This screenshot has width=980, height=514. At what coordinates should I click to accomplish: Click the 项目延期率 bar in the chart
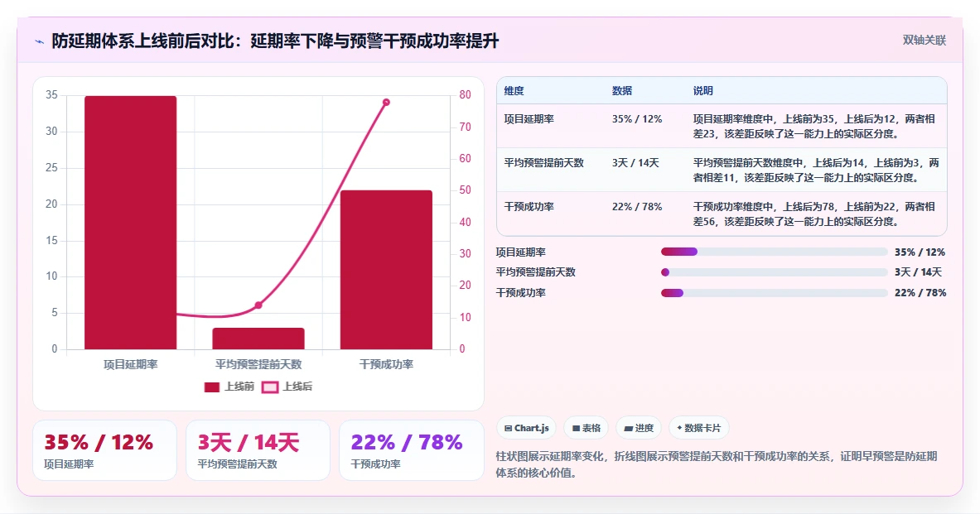[x=131, y=223]
